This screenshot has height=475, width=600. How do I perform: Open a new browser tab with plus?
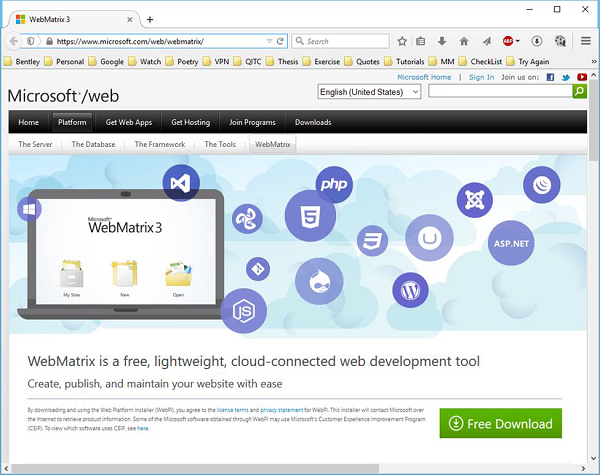tap(150, 20)
